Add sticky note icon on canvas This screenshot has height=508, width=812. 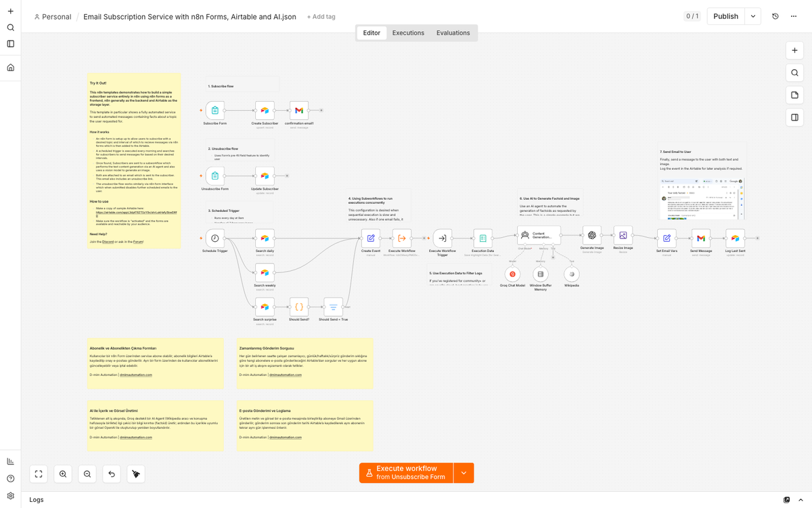pyautogui.click(x=794, y=95)
